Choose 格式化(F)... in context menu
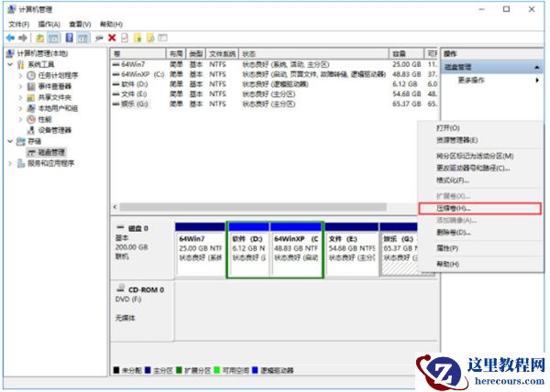The image size is (550, 392). pos(479,180)
